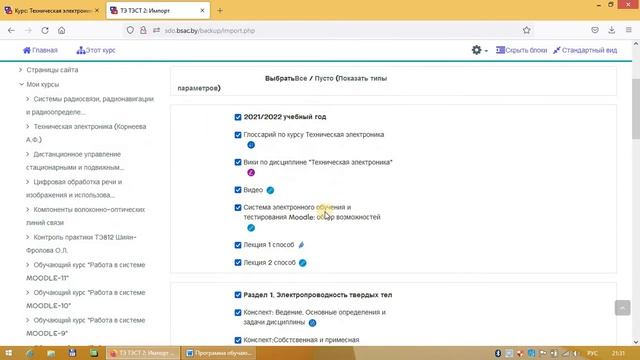This screenshot has height=360, width=640.
Task: Click the tracking protection shield icon
Action: click(130, 30)
